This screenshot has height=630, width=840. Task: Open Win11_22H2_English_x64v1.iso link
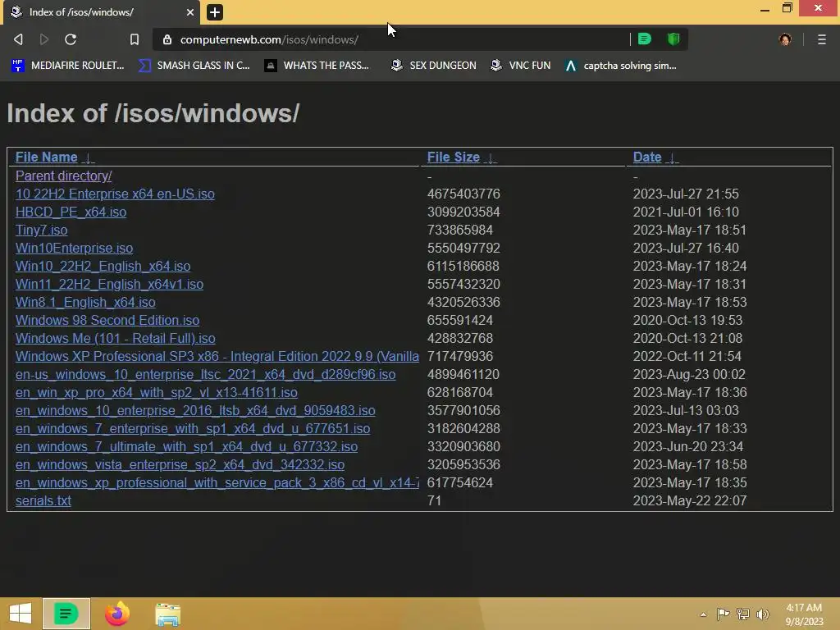point(109,285)
